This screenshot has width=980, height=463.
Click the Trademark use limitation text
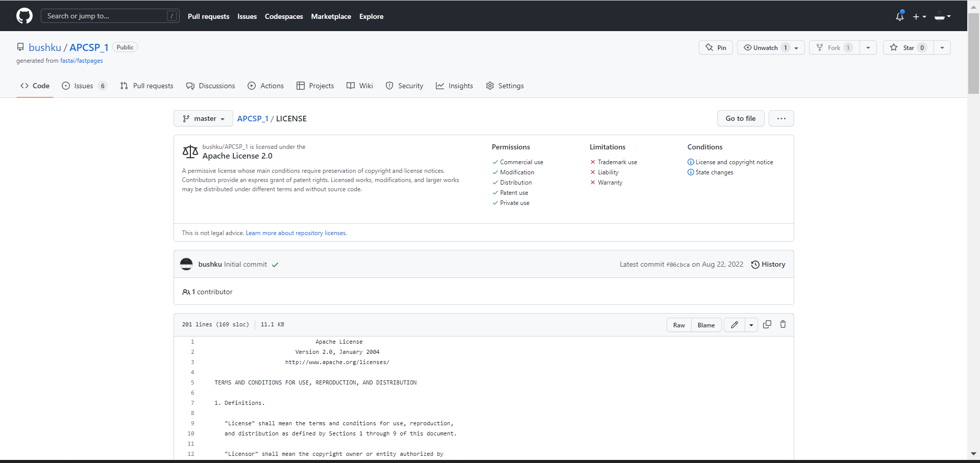coord(617,162)
